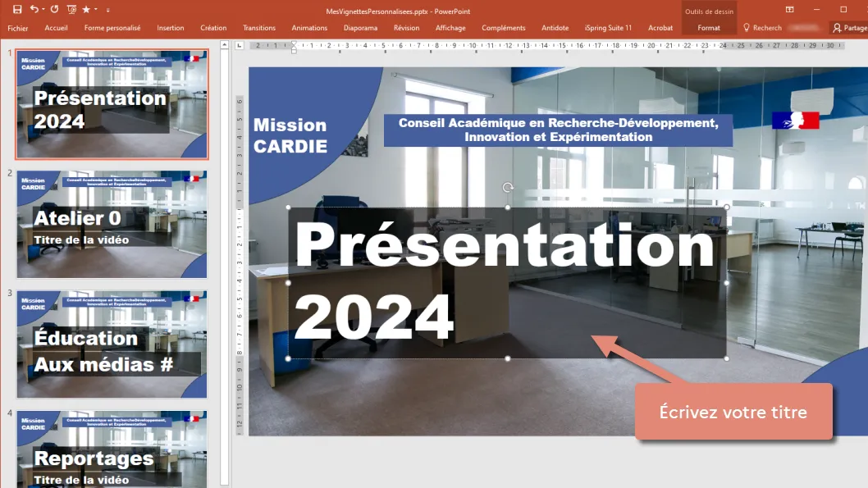The image size is (868, 488).
Task: Open the Révision tab
Action: click(406, 28)
